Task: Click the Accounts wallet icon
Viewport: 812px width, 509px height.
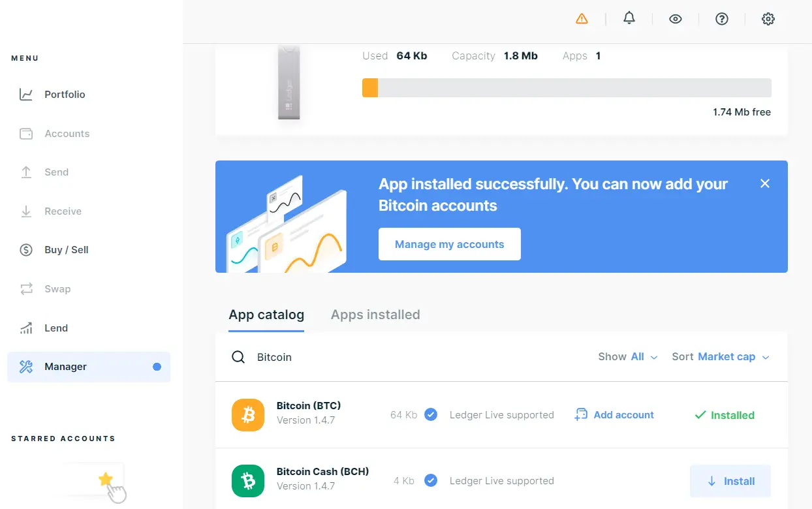Action: (26, 134)
